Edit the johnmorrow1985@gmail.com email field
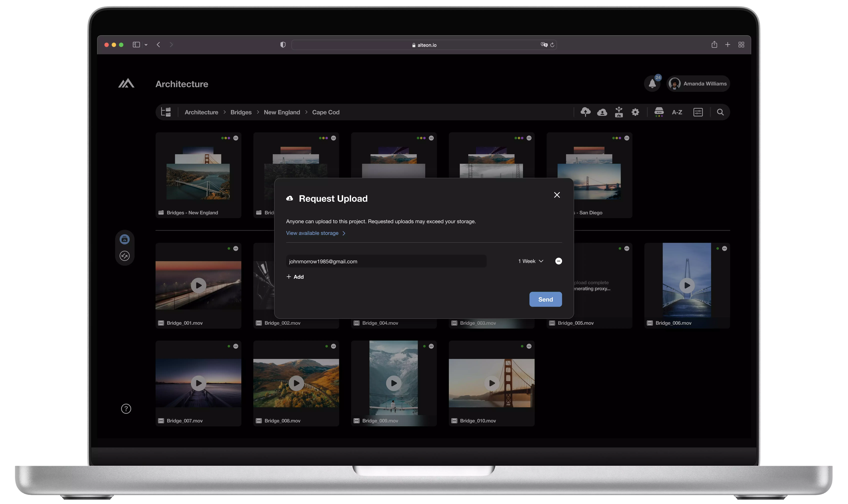Viewport: 848px width, 504px height. [x=386, y=261]
